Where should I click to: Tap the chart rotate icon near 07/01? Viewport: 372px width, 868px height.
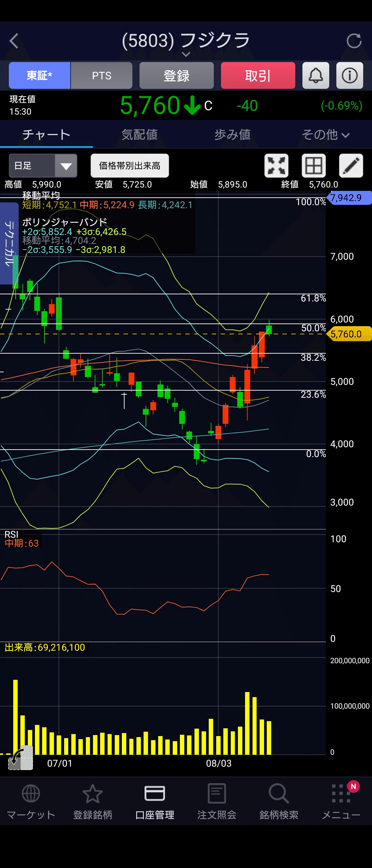tap(20, 758)
